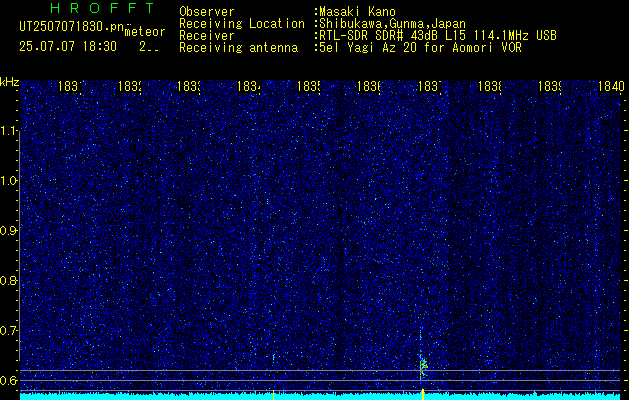Click the 1834 time axis label
This screenshot has height=400, width=629.
pyautogui.click(x=249, y=87)
